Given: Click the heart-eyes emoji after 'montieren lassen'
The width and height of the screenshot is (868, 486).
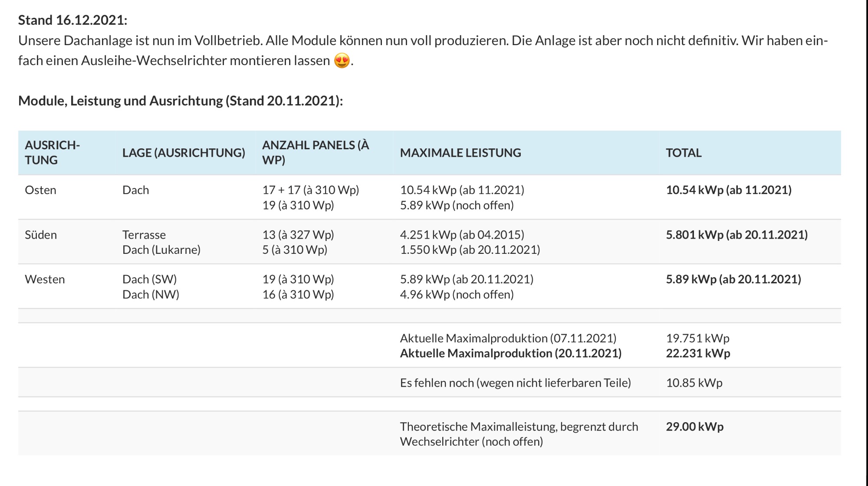Looking at the screenshot, I should coord(342,61).
